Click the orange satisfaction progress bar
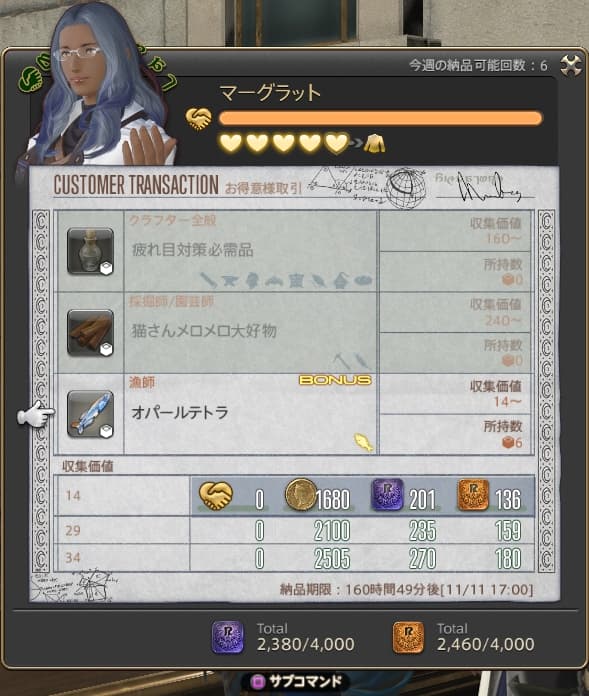This screenshot has height=696, width=589. point(381,119)
